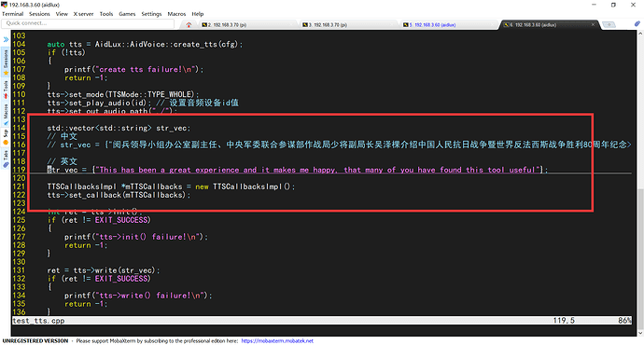Open the X server menu
The width and height of the screenshot is (644, 345).
point(83,14)
